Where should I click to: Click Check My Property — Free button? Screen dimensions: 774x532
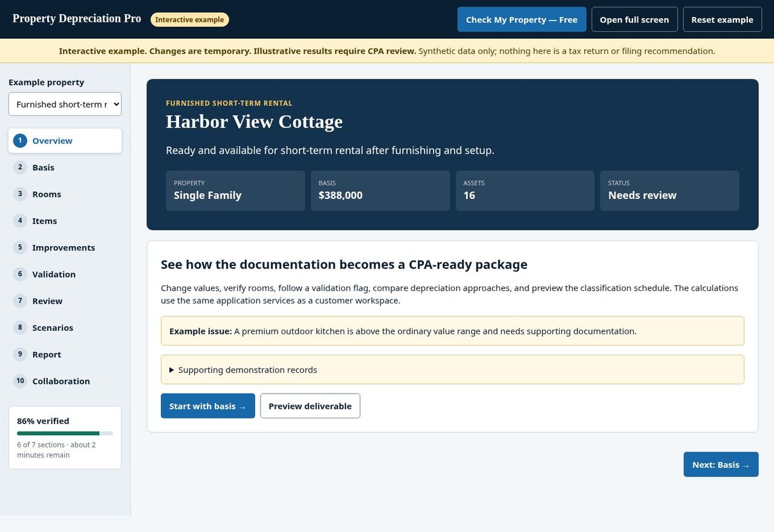click(522, 19)
